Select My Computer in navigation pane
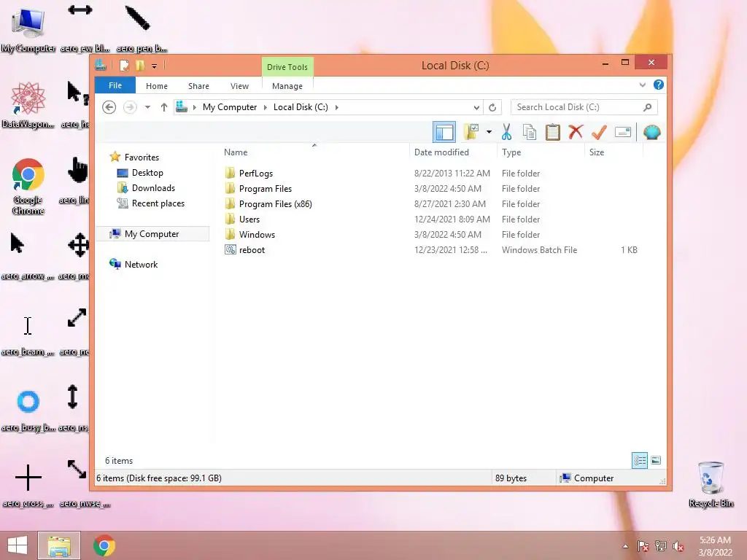 point(152,234)
